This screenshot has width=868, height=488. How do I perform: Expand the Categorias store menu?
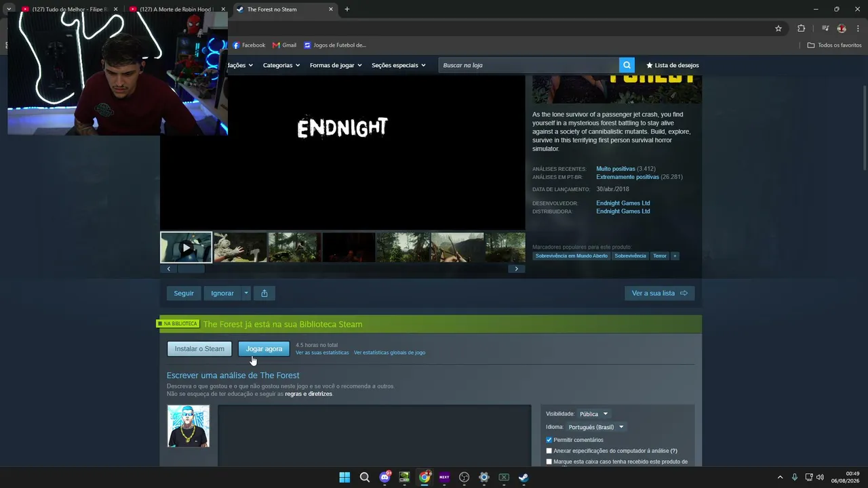[281, 65]
